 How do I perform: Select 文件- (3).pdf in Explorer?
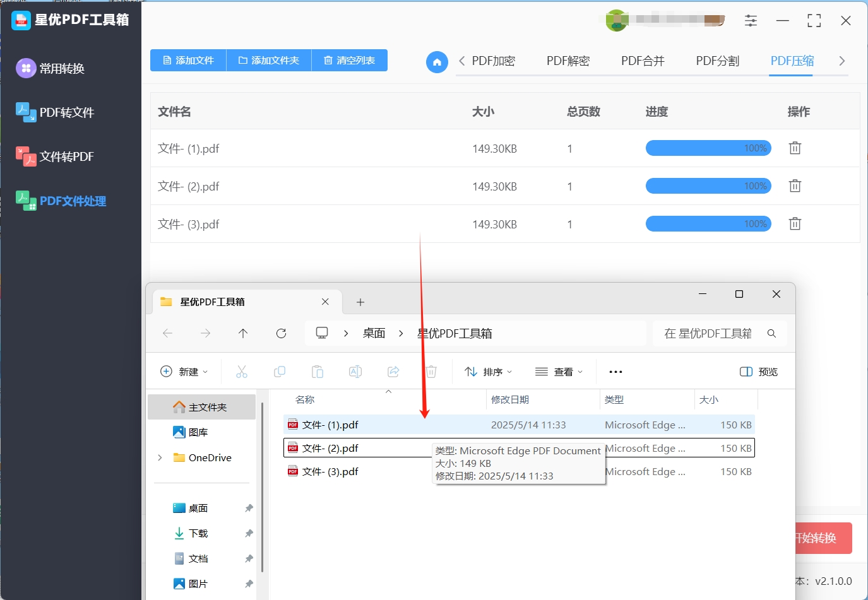click(519, 471)
